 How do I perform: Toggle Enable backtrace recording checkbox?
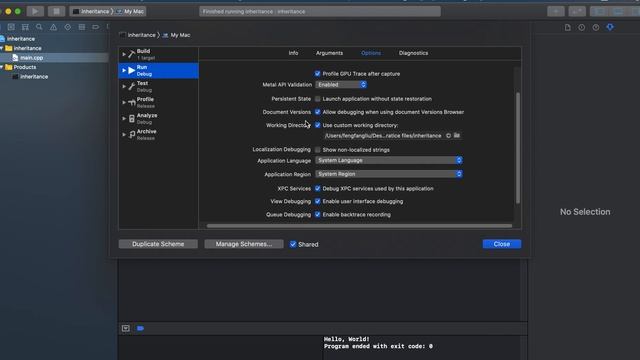coord(318,214)
